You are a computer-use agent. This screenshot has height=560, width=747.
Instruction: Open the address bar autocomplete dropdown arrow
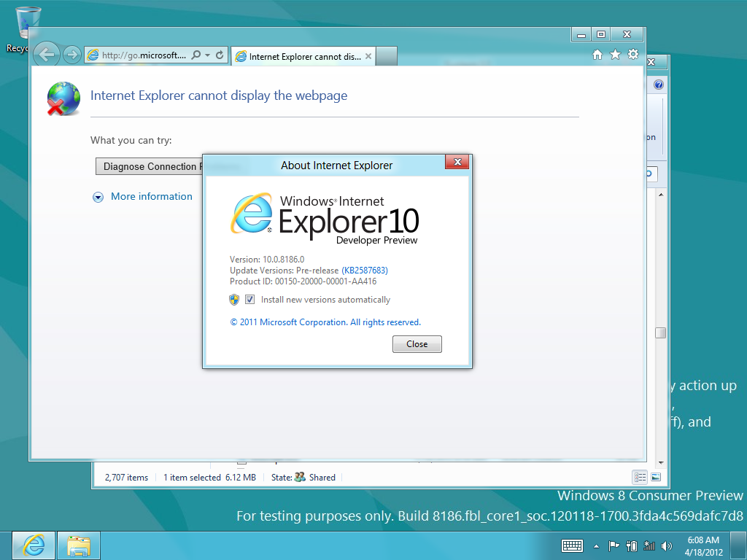point(208,55)
